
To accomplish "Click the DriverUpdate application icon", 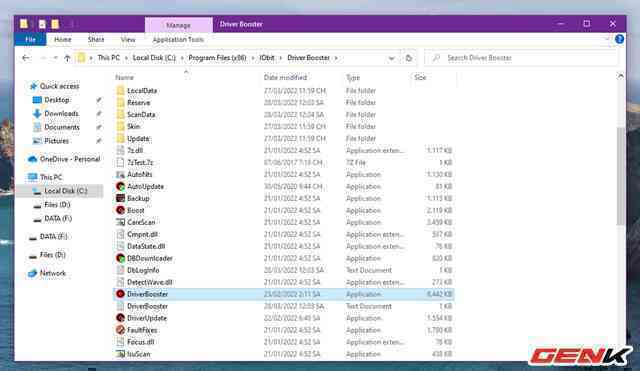I will (x=120, y=318).
